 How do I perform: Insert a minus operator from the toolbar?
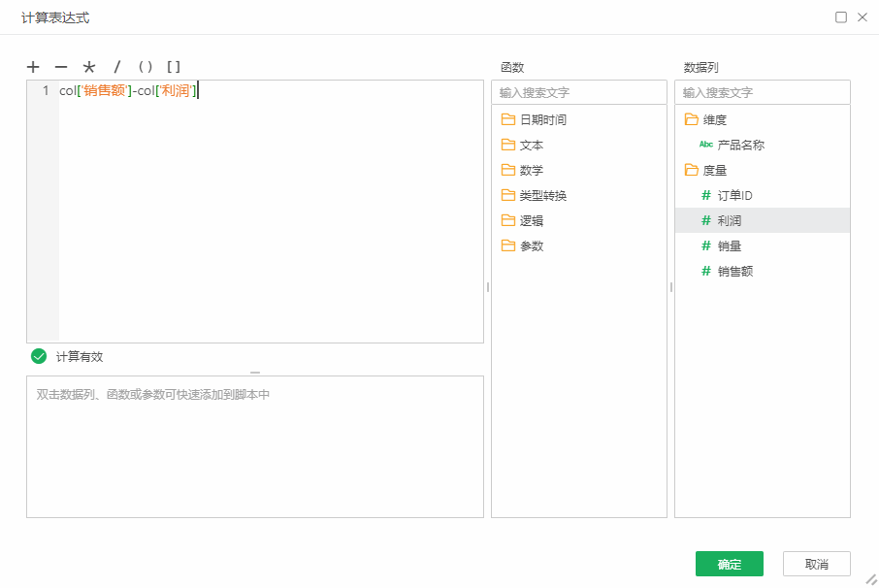(x=60, y=67)
